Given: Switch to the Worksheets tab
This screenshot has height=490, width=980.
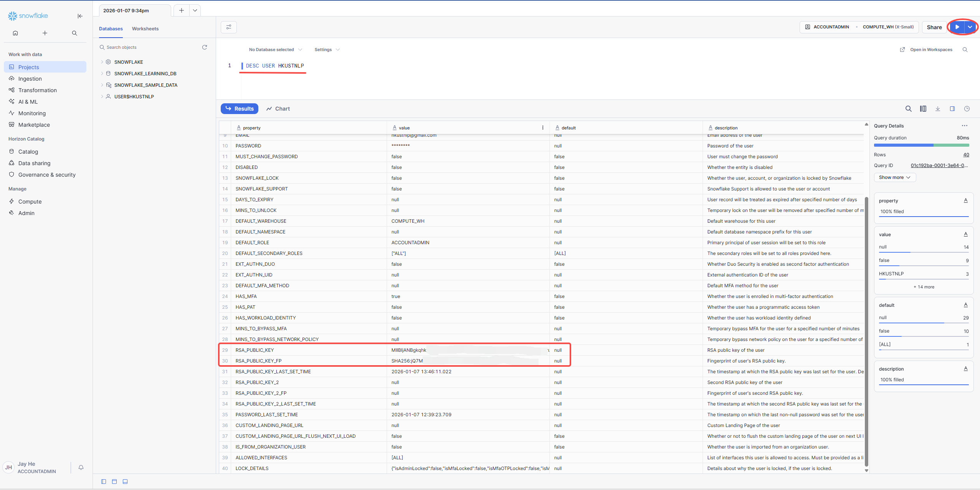Looking at the screenshot, I should pos(145,29).
